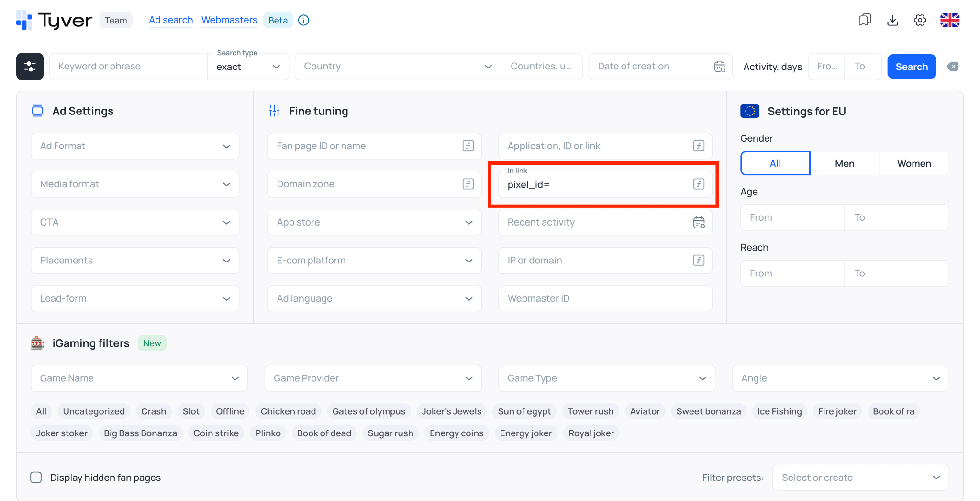This screenshot has width=980, height=501.
Task: Expand the Media format dropdown
Action: tap(135, 184)
